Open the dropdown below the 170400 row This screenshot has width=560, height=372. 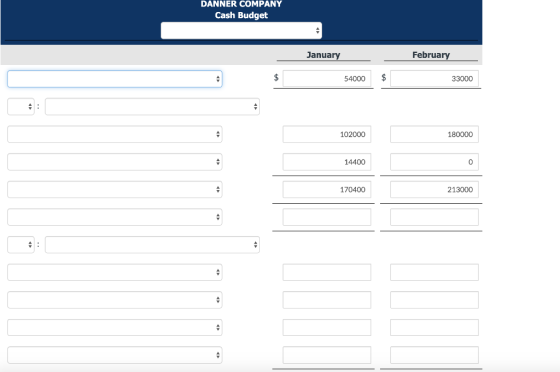[x=115, y=217]
